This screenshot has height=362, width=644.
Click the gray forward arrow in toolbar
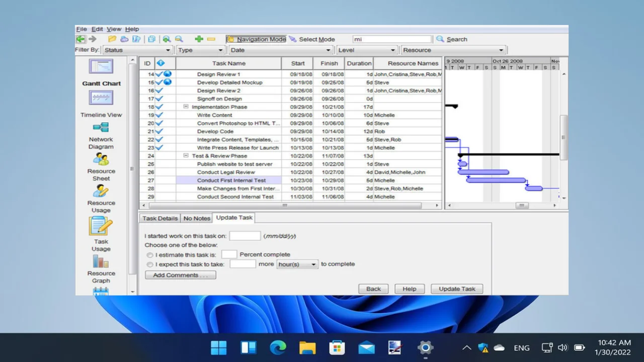pos(92,39)
